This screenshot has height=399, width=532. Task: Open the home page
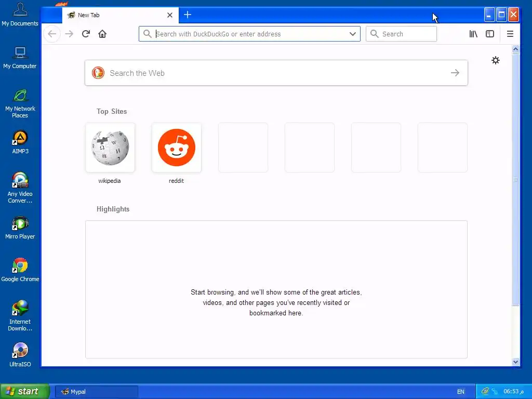tap(102, 34)
